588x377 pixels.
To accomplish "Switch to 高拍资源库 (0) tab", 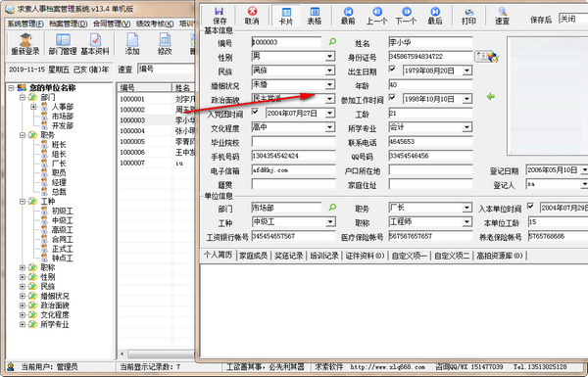I will 500,256.
